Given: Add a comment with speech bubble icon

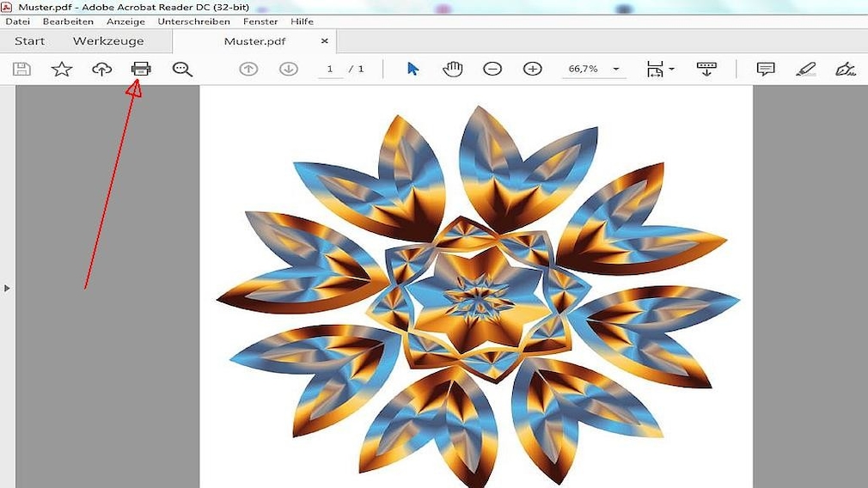Looking at the screenshot, I should tap(766, 69).
